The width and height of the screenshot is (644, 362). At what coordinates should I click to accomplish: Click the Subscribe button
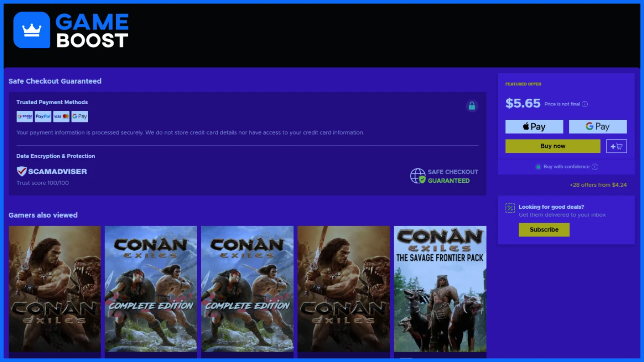[544, 230]
